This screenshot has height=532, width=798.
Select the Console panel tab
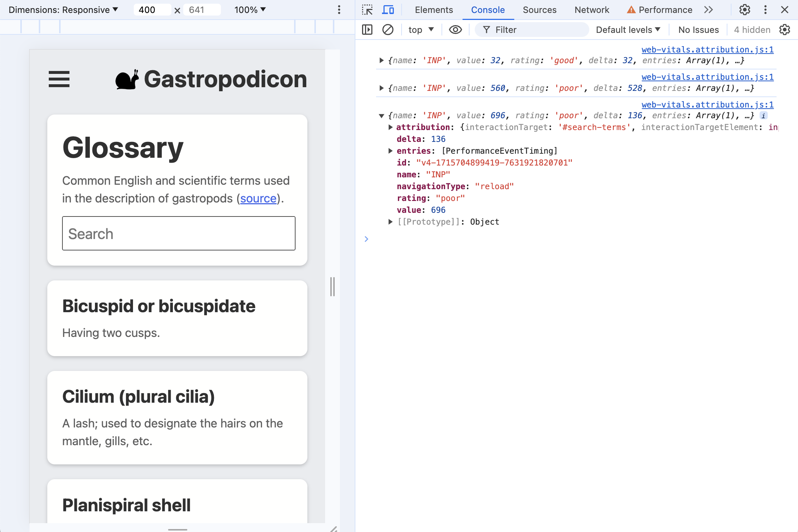coord(487,10)
